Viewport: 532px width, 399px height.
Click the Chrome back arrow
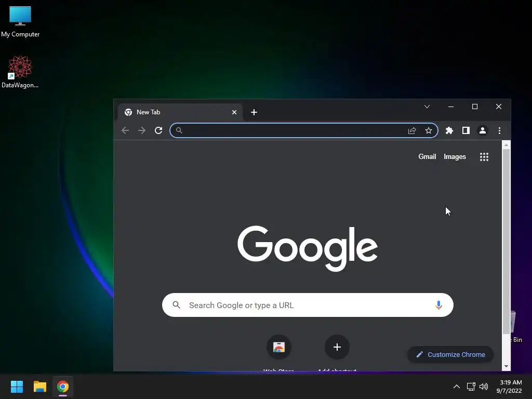click(125, 130)
